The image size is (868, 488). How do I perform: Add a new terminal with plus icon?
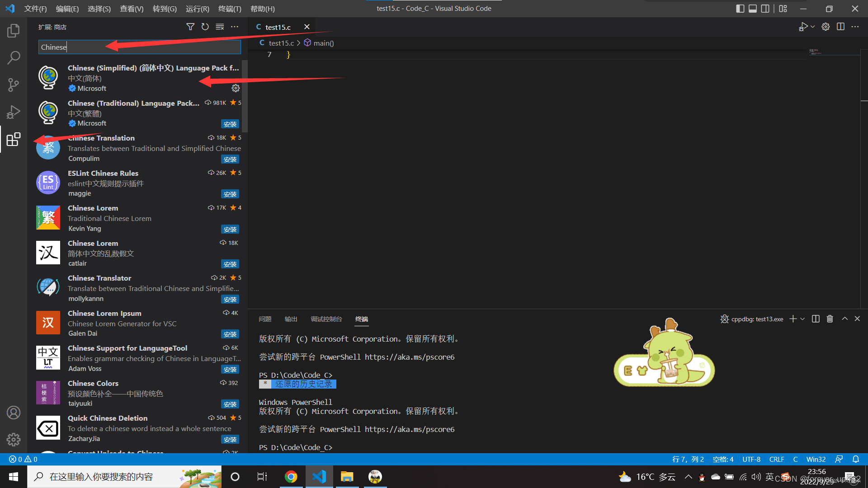[x=793, y=319]
